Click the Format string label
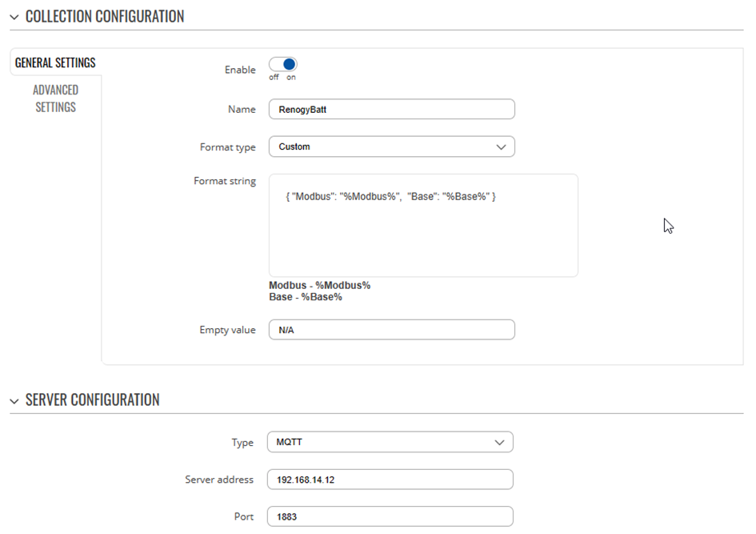The image size is (756, 534). coord(225,181)
